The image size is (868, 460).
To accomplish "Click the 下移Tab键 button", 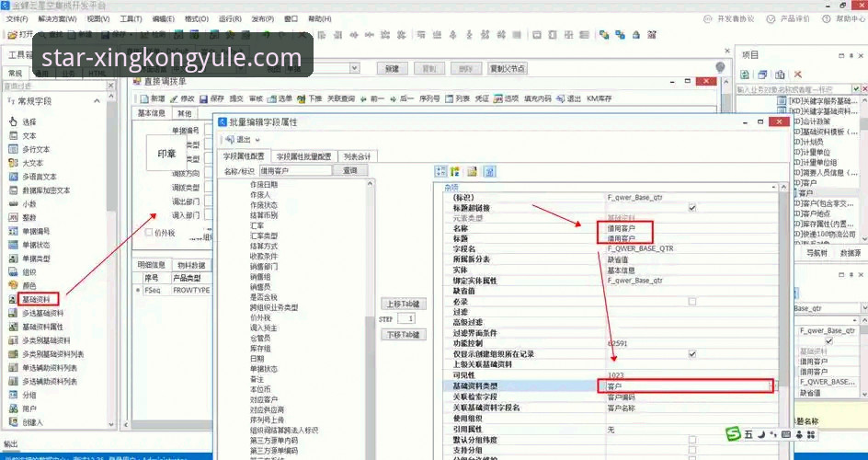I will 404,335.
